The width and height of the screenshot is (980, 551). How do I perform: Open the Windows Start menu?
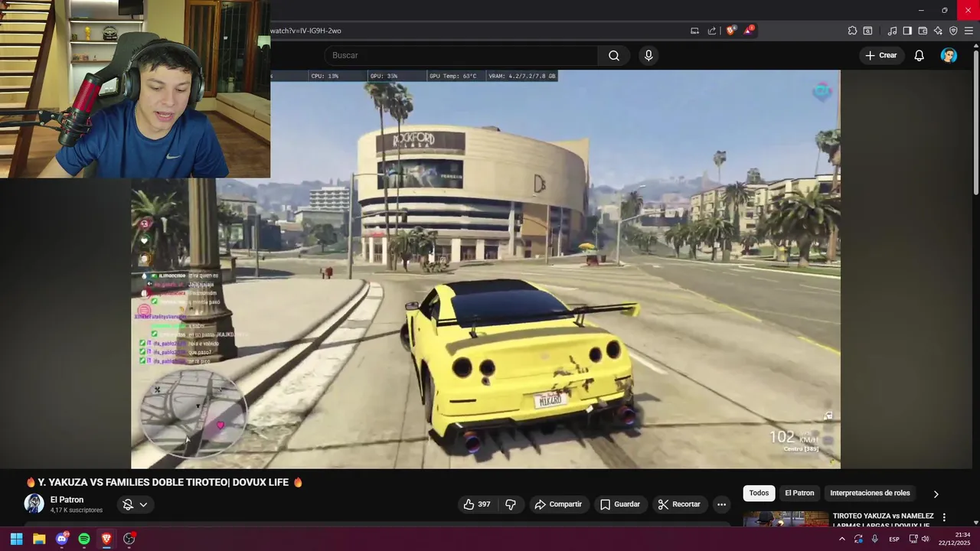pyautogui.click(x=16, y=539)
